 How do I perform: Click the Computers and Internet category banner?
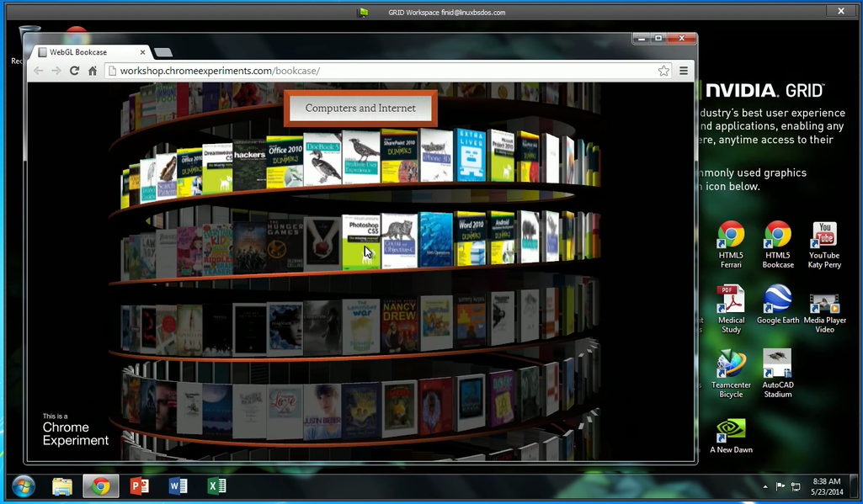360,109
